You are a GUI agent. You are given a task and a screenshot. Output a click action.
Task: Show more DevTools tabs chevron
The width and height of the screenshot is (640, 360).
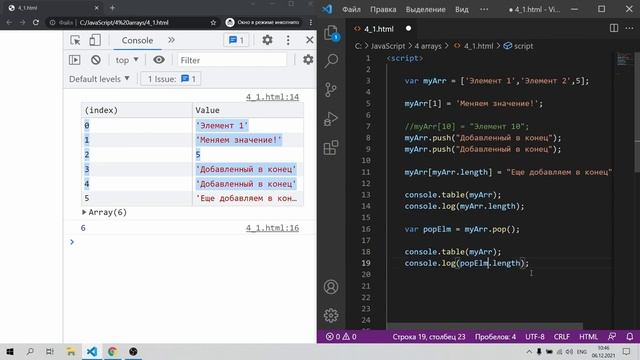[x=171, y=40]
